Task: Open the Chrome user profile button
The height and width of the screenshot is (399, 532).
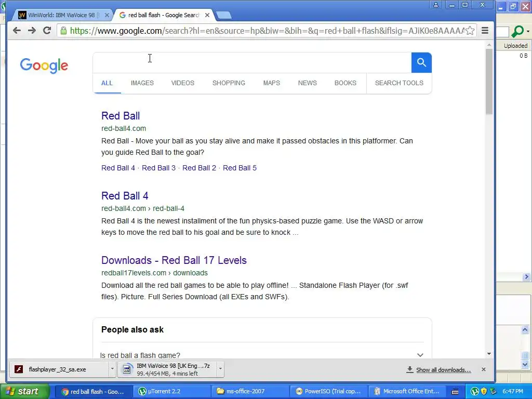Action: point(436,5)
